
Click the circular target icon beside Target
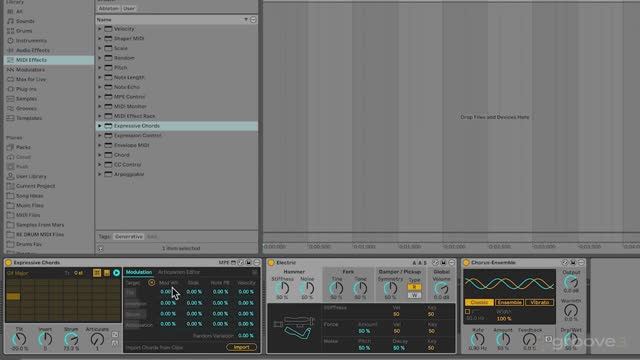[x=151, y=282]
